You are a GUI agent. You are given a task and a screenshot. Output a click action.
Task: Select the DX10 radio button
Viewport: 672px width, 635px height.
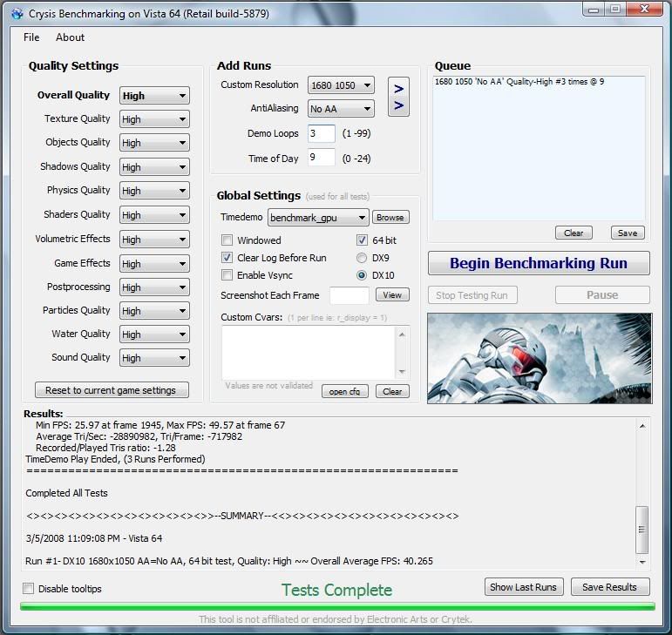pos(362,275)
